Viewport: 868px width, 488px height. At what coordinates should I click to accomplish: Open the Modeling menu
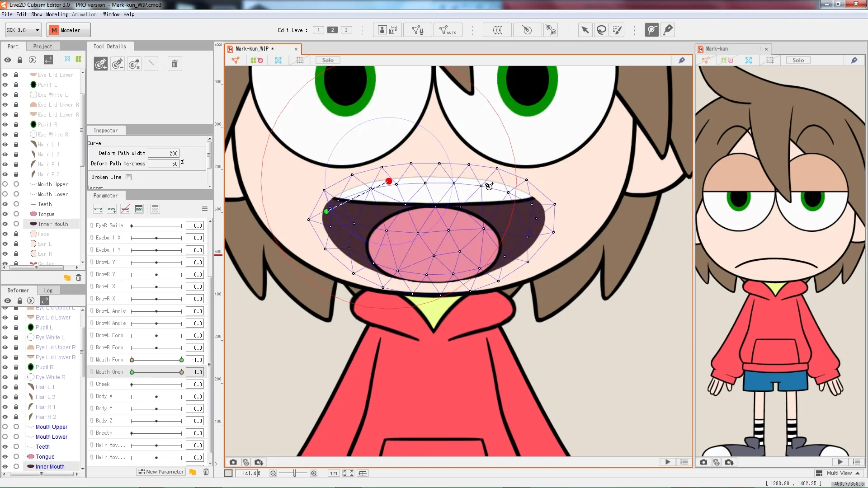tap(57, 14)
